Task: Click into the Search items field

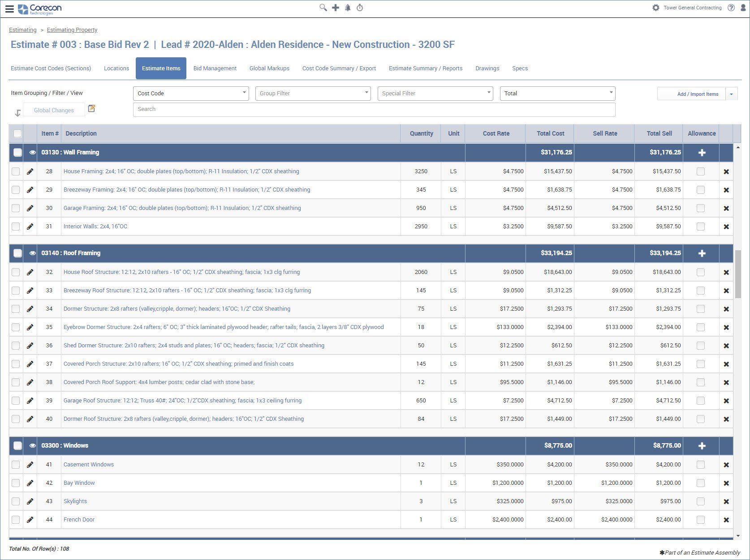Action: tap(374, 110)
